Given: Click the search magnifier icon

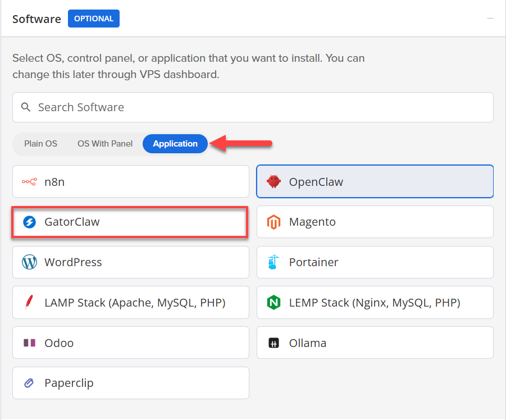Looking at the screenshot, I should point(26,107).
